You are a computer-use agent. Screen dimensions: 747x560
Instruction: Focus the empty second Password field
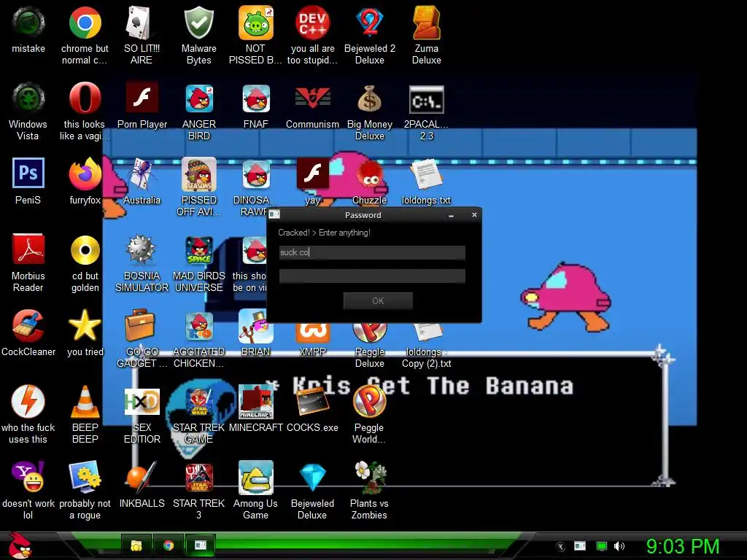click(x=372, y=276)
